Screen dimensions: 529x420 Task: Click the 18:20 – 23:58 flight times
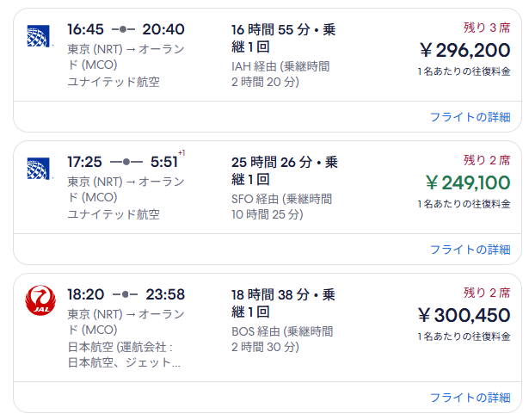click(126, 294)
